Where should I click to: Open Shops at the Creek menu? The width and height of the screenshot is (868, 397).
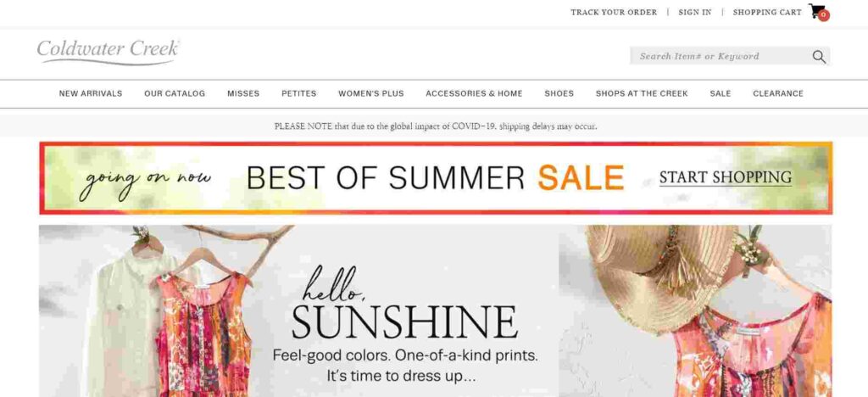642,93
